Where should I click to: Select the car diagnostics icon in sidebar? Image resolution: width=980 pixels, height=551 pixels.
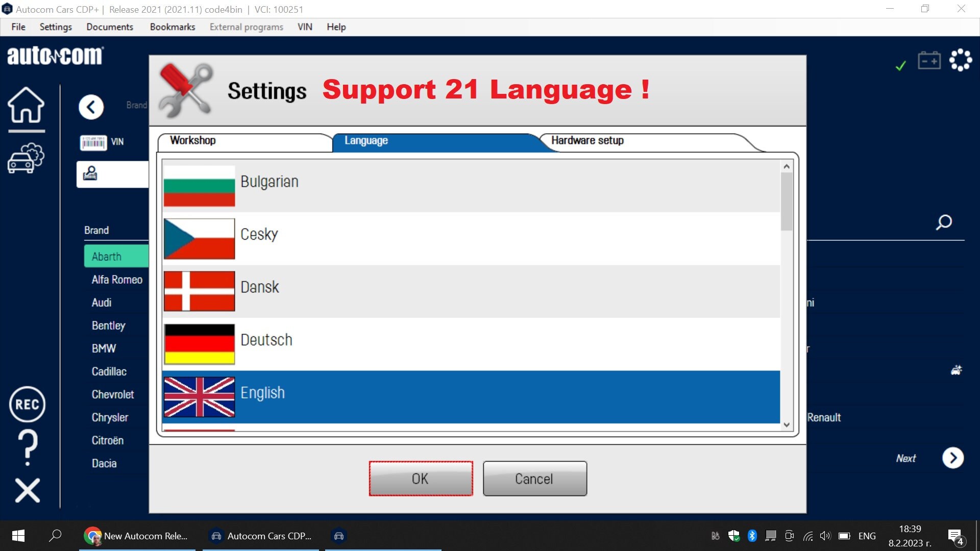pos(27,158)
